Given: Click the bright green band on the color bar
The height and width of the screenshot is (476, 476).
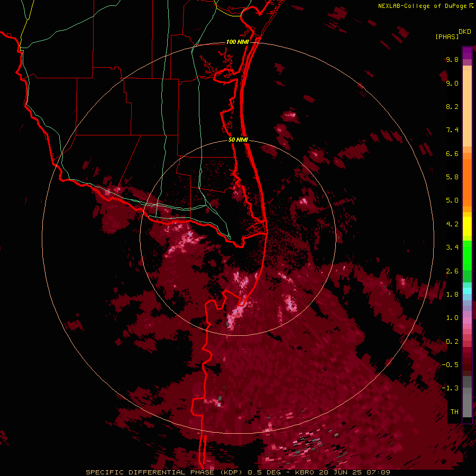Looking at the screenshot, I should point(467,255).
